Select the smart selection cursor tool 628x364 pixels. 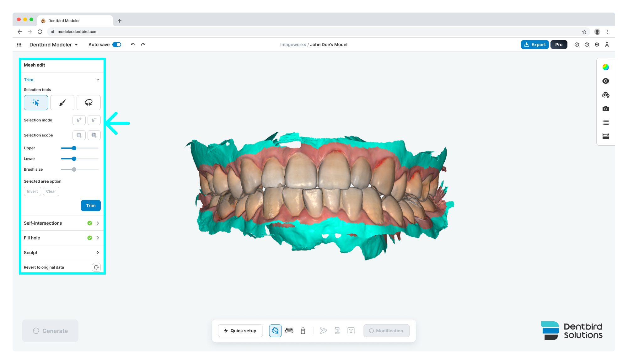click(x=36, y=103)
